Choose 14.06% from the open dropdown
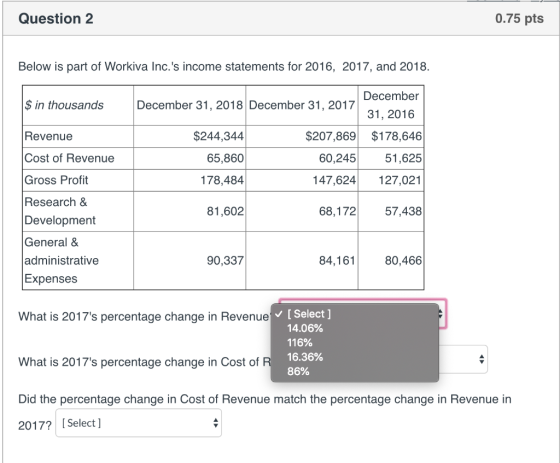Image resolution: width=560 pixels, height=463 pixels. click(x=355, y=328)
